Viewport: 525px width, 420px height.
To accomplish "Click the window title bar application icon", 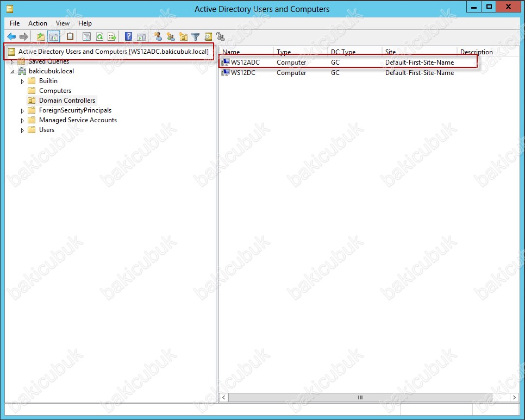I will pyautogui.click(x=10, y=9).
